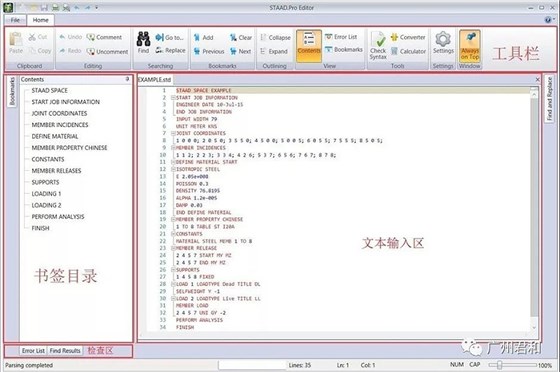Close the EXAMPLE.std document
Image resolution: width=560 pixels, height=372 pixels.
pyautogui.click(x=538, y=80)
